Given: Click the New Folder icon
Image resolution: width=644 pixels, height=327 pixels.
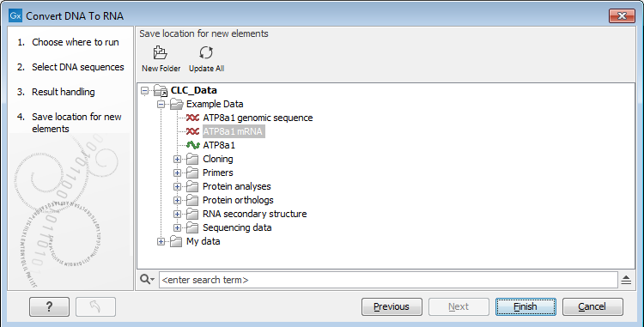Looking at the screenshot, I should [x=161, y=52].
